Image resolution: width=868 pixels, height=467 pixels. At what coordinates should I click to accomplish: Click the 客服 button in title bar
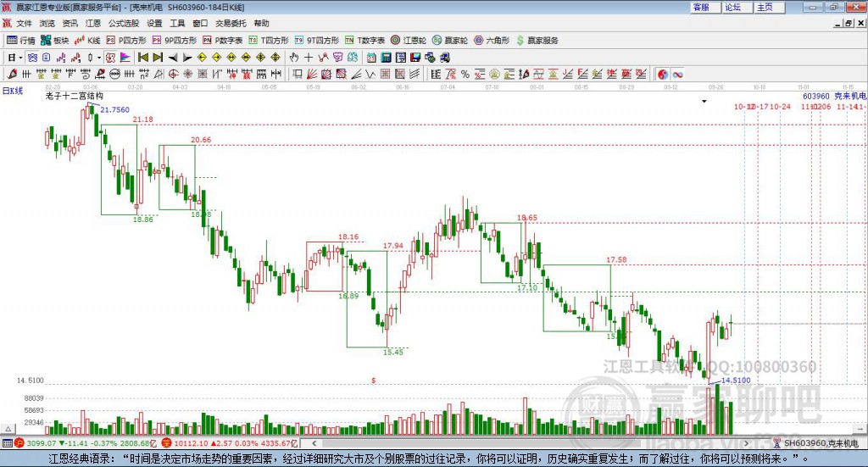704,7
